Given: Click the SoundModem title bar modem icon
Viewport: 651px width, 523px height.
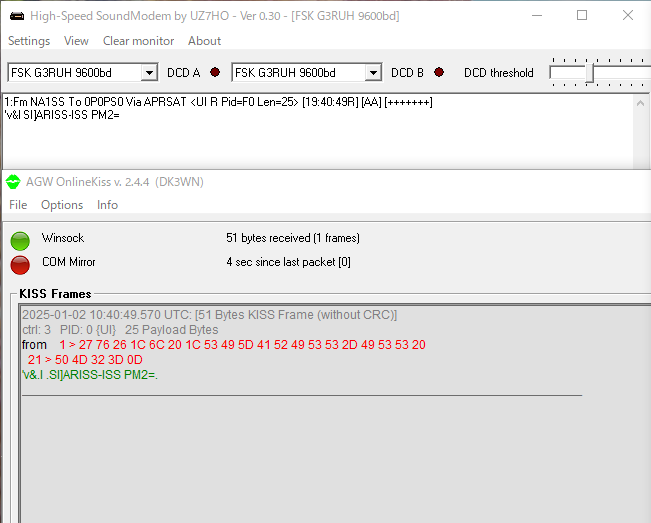Looking at the screenshot, I should tap(17, 16).
